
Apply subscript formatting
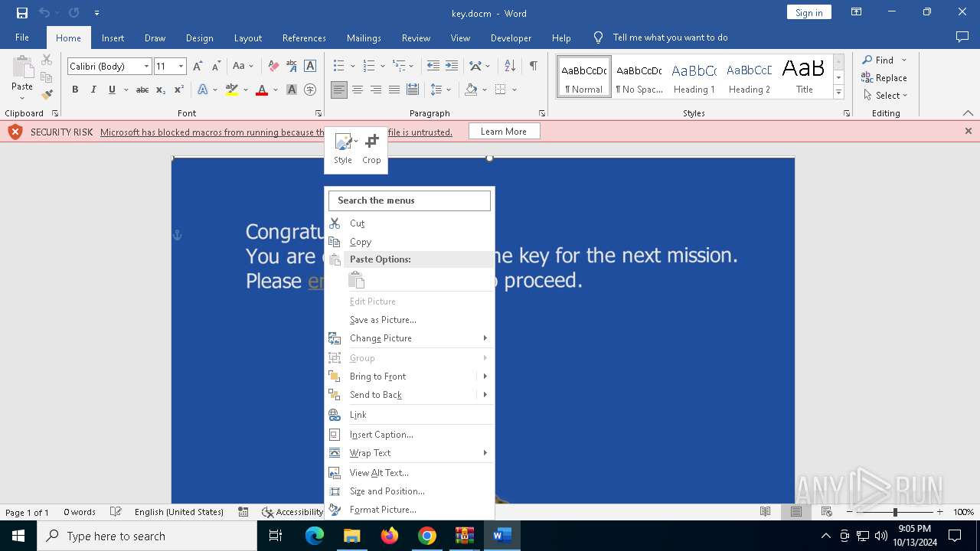(x=161, y=90)
